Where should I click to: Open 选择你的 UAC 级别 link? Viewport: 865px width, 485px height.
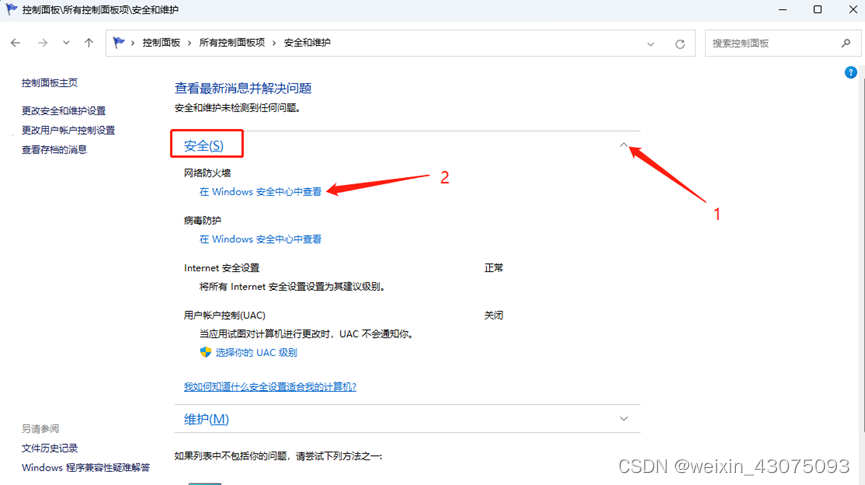tap(256, 353)
